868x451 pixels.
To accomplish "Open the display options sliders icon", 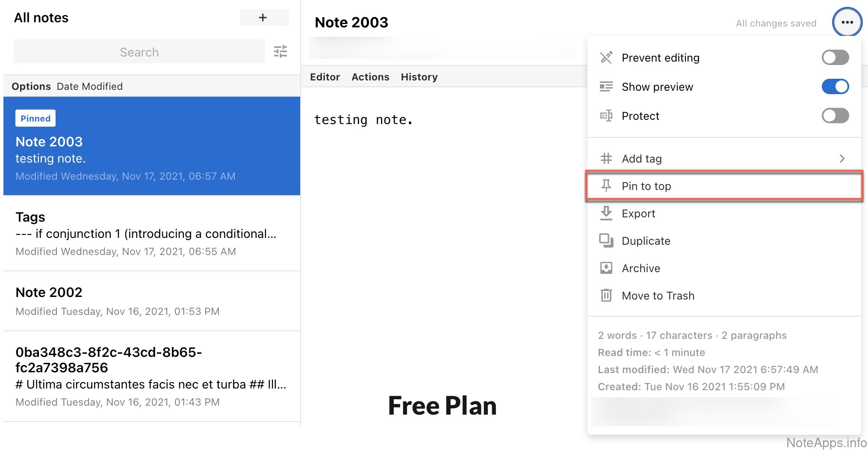I will (x=280, y=52).
